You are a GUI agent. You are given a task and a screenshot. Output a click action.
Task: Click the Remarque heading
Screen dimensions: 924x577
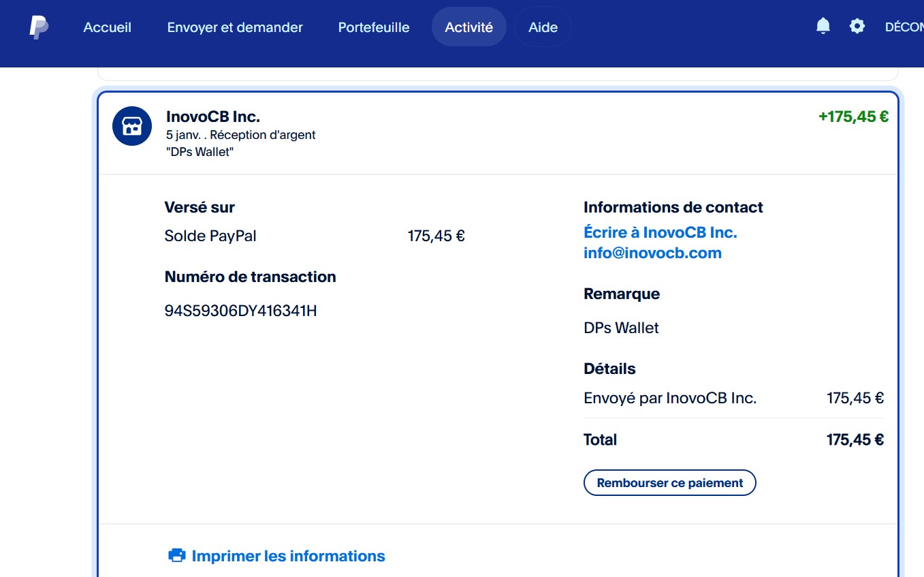coord(622,294)
